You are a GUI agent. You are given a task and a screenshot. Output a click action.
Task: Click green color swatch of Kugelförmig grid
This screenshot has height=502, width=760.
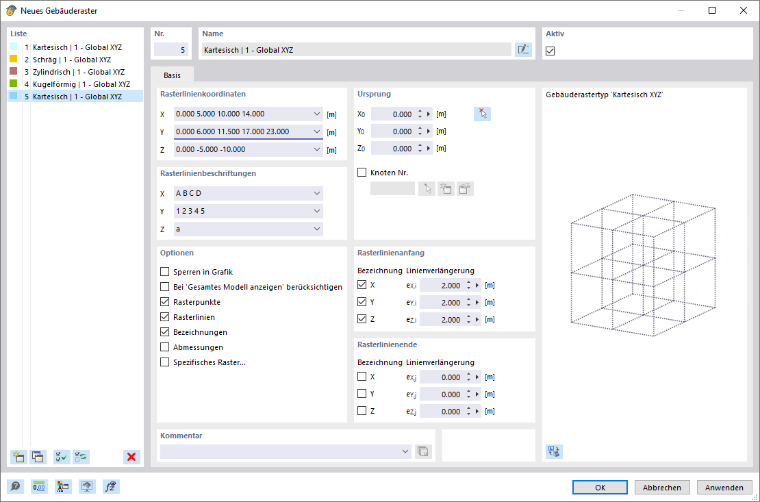[14, 84]
